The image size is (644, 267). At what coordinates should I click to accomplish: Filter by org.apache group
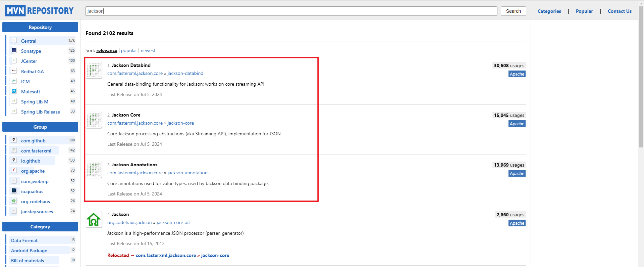coord(33,171)
